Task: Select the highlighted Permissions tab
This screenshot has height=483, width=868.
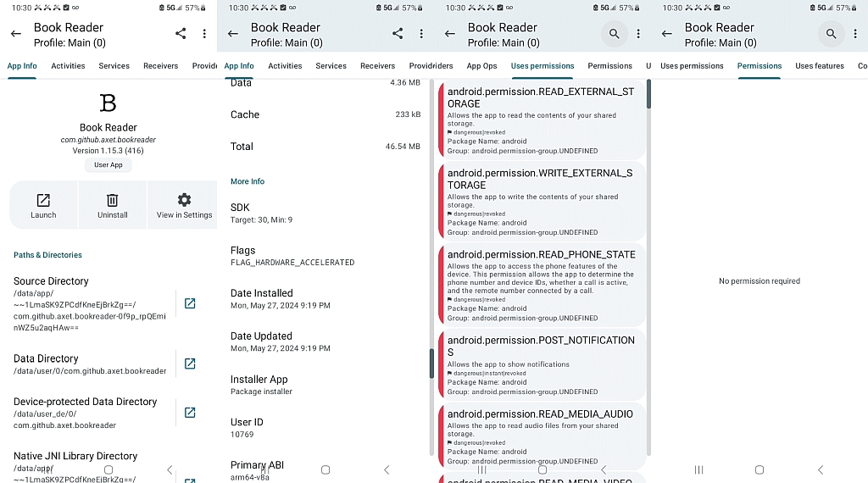Action: pos(759,66)
